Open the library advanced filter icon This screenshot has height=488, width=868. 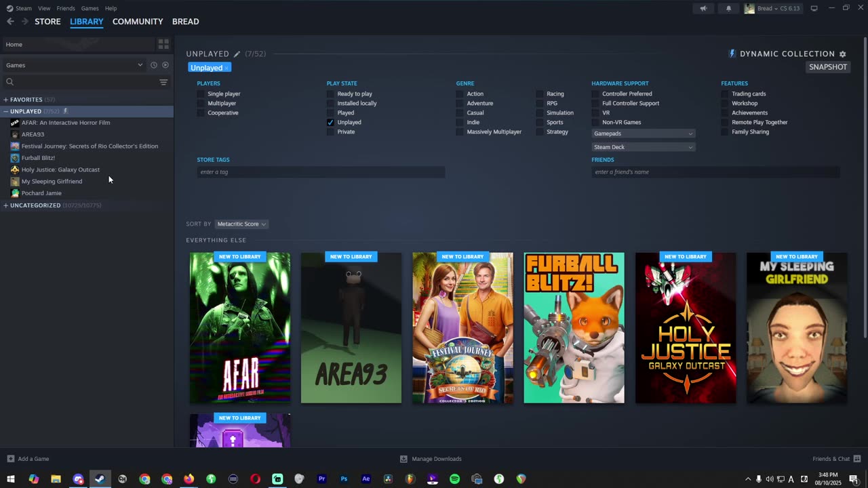point(163,82)
